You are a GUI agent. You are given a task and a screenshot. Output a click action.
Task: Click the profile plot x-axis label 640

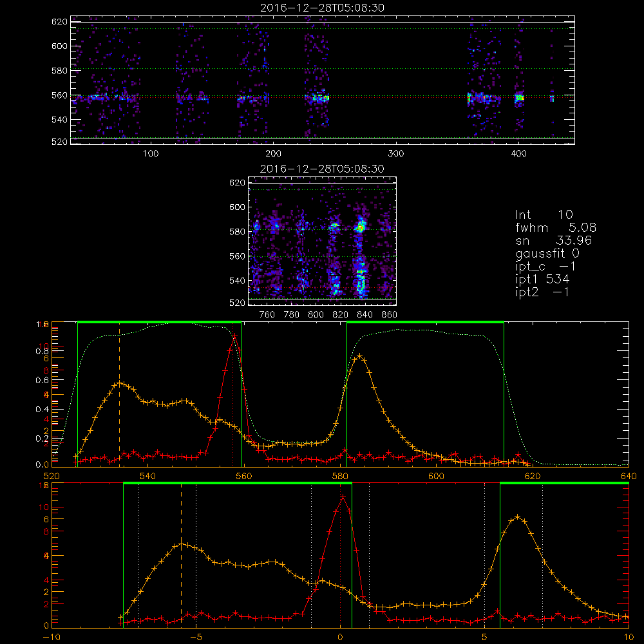click(x=629, y=476)
